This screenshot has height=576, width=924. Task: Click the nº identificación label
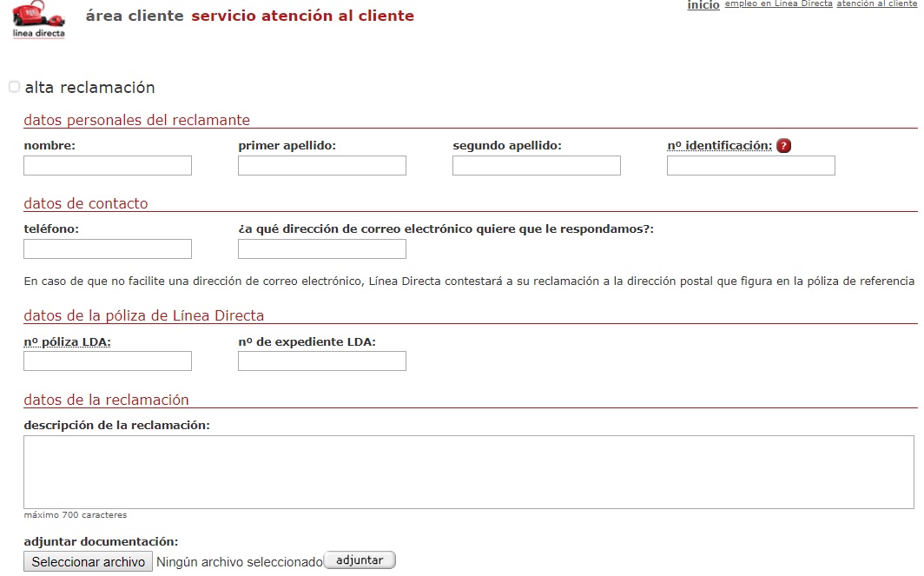720,146
